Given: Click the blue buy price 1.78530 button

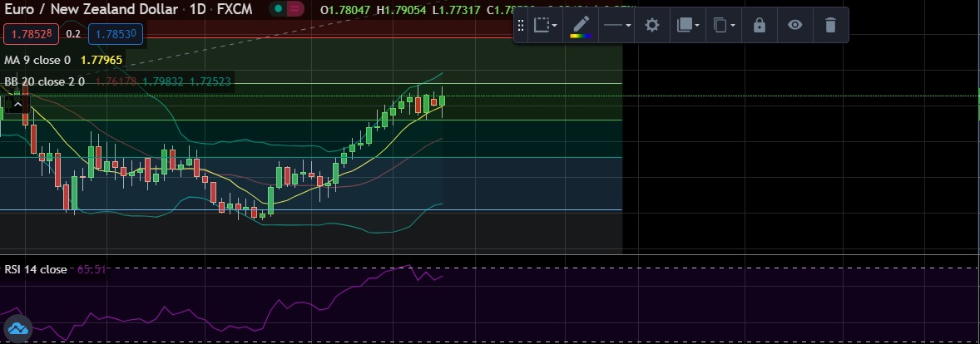Looking at the screenshot, I should click(x=116, y=34).
